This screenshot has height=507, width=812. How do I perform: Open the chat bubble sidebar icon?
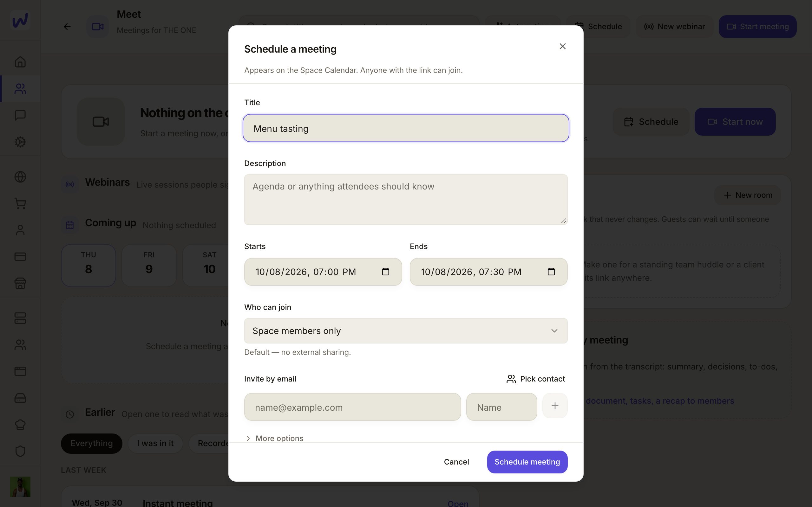[20, 115]
